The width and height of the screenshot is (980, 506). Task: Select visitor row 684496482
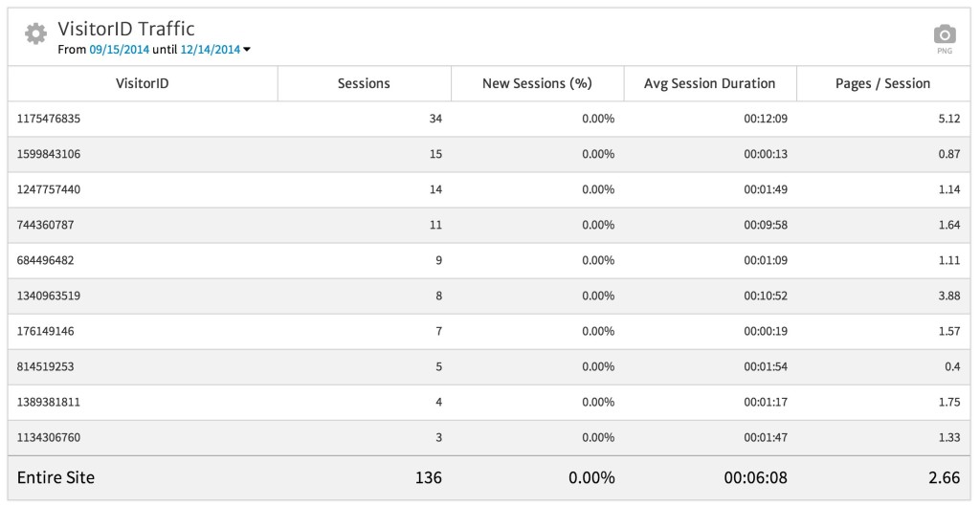pyautogui.click(x=45, y=260)
